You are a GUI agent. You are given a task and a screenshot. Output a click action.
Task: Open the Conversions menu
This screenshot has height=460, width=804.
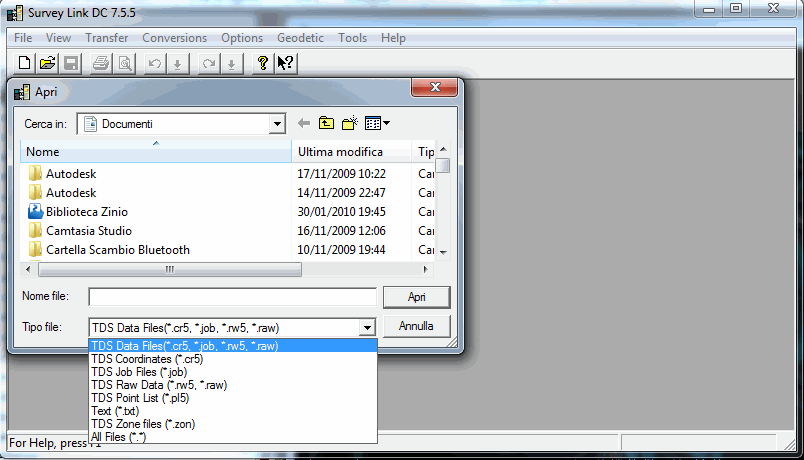[x=174, y=38]
